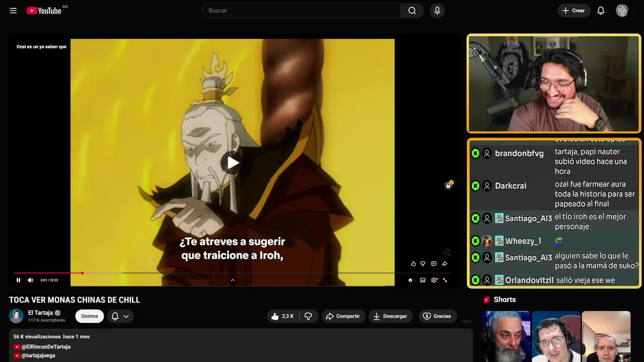Open subscription notification bell dropdown
Viewport: 644px width, 362px height.
point(120,316)
